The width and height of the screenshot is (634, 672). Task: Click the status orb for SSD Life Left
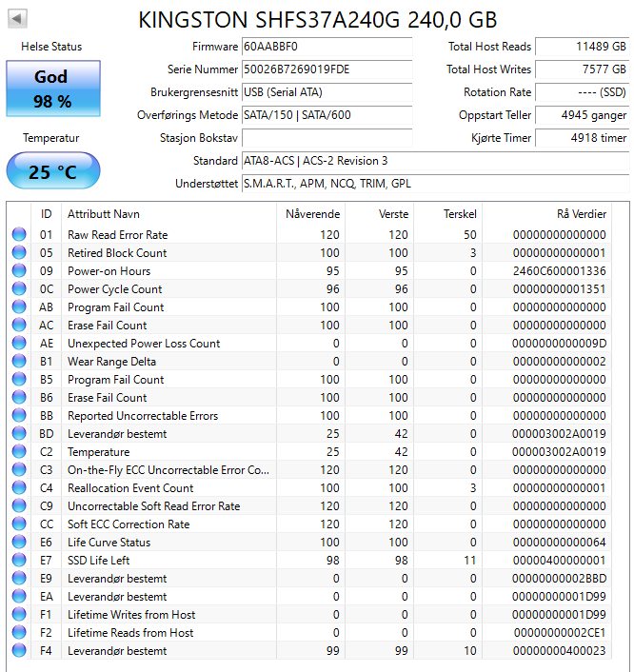click(x=19, y=560)
